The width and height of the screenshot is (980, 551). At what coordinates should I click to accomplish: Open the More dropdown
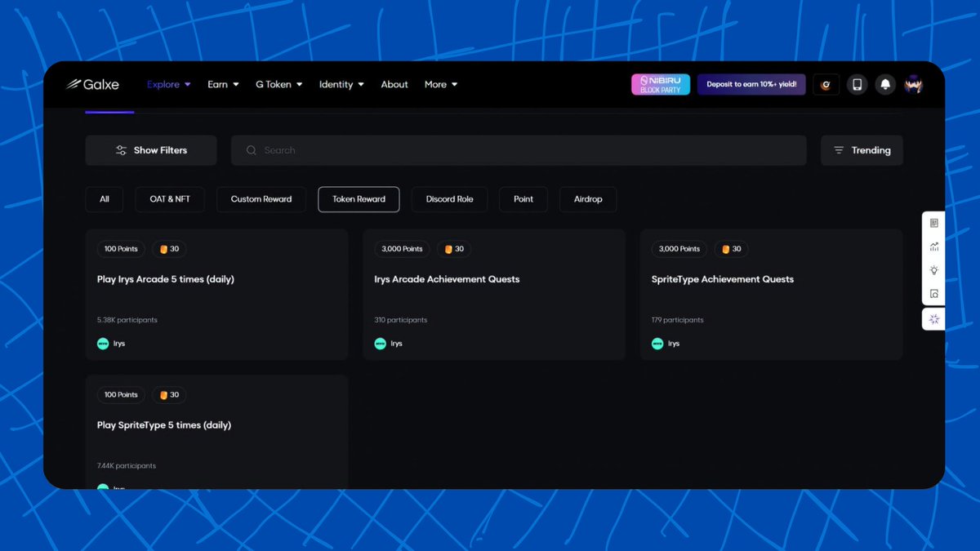[441, 84]
